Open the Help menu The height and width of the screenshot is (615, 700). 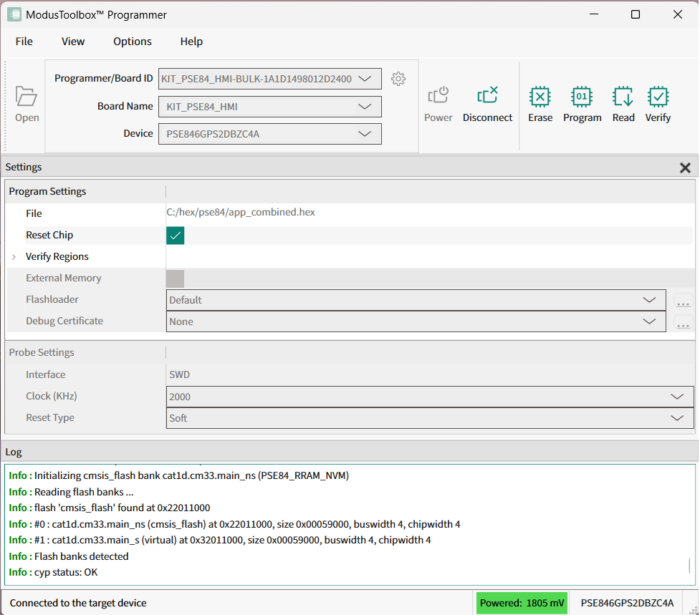coord(191,42)
